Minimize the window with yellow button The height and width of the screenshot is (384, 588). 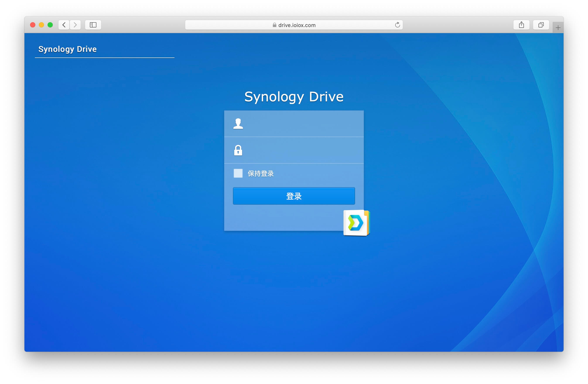click(x=41, y=25)
